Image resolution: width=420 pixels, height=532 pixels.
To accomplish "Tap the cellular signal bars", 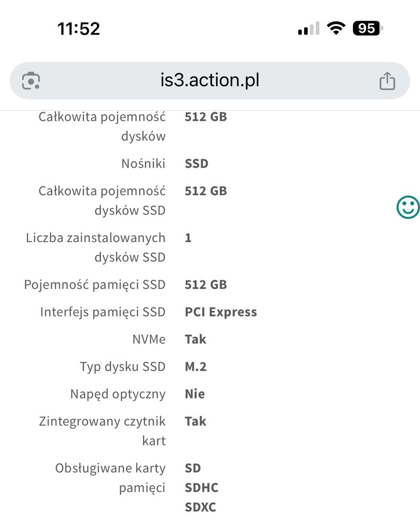I will click(x=309, y=28).
